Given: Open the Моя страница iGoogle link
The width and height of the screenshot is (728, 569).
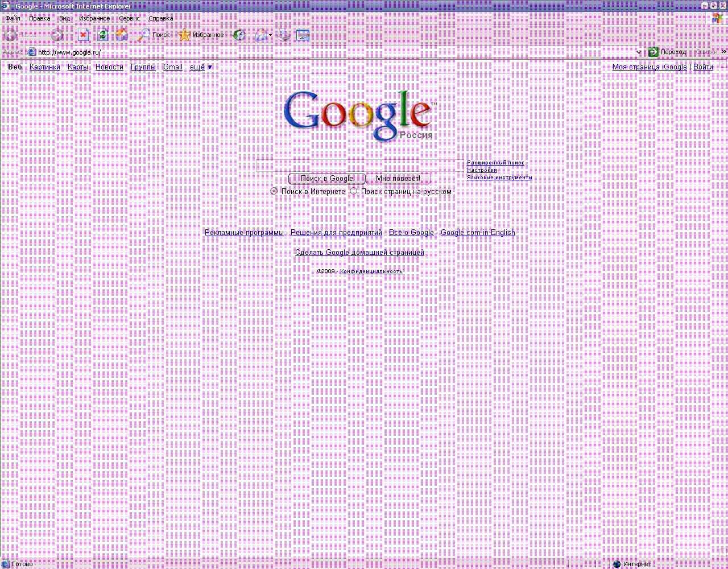Looking at the screenshot, I should 650,67.
